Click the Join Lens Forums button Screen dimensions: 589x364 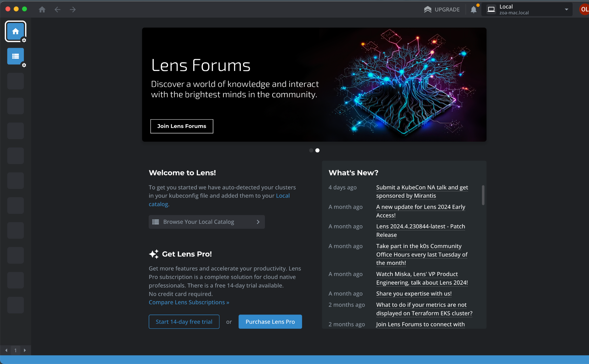pos(181,126)
